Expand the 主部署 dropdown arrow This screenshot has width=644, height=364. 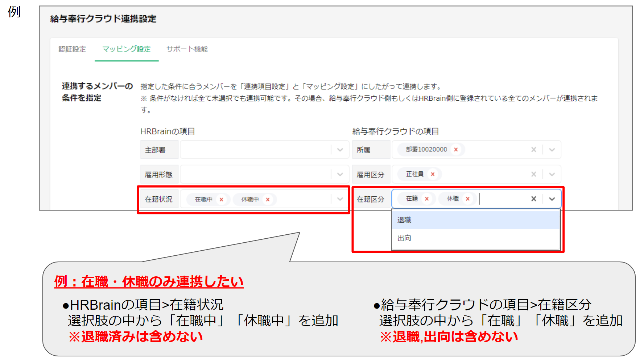click(x=340, y=150)
